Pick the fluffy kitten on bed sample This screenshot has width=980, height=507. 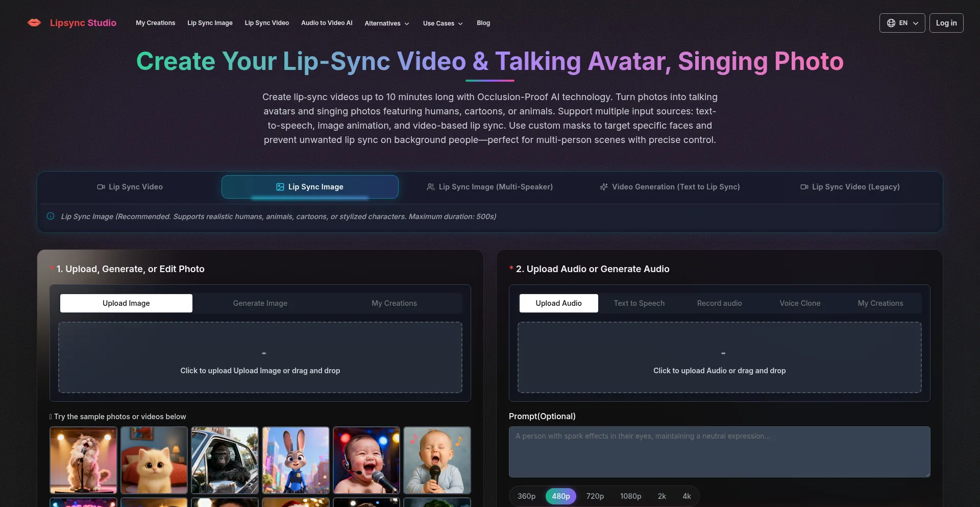(x=154, y=461)
